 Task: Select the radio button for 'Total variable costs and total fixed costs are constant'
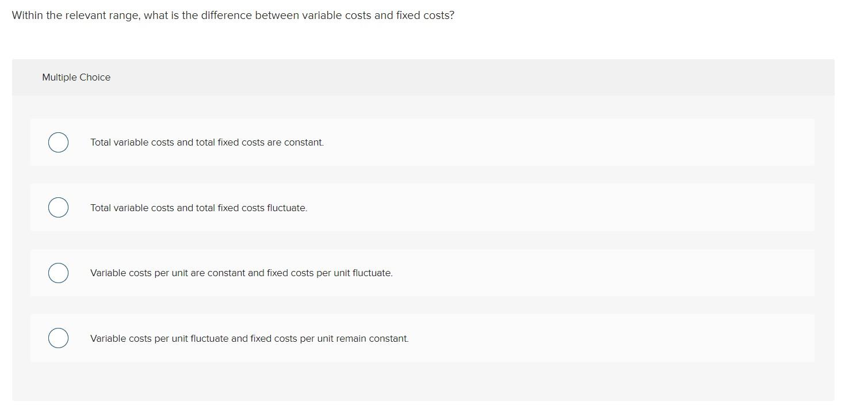58,142
